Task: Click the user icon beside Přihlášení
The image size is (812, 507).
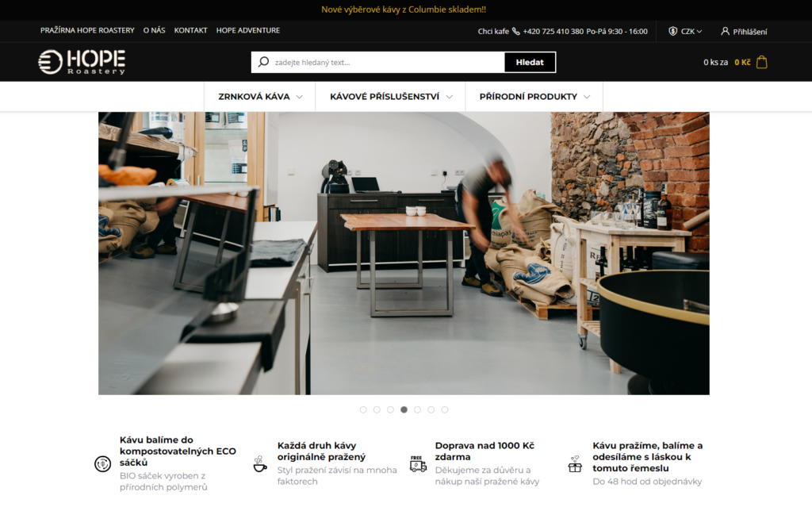Action: point(725,31)
